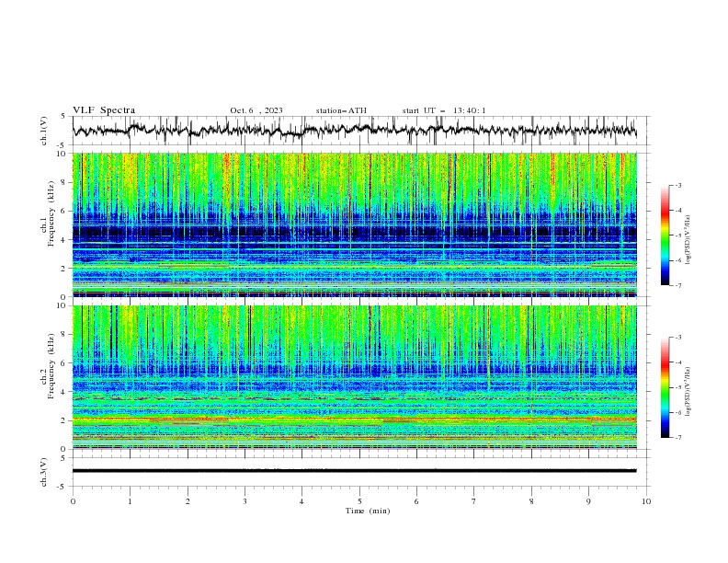Click the ch.2 colorbar log(PSD) label
This screenshot has width=728, height=563.
[688, 391]
